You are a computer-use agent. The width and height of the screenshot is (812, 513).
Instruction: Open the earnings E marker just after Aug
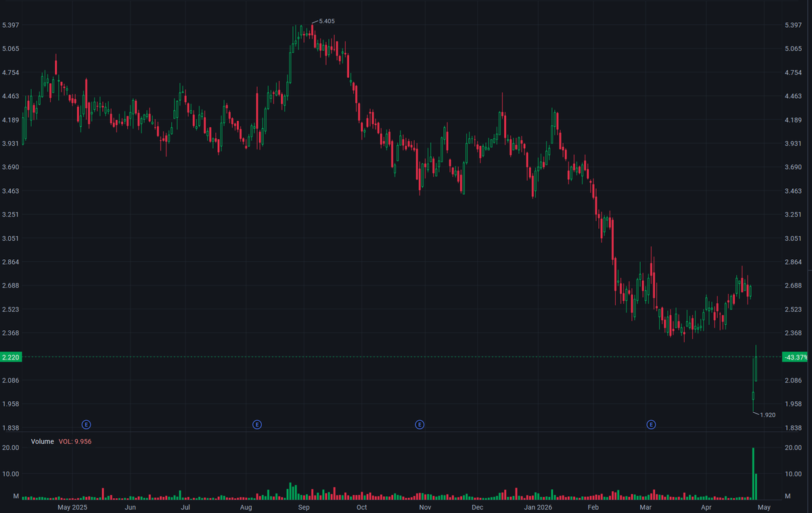point(257,424)
